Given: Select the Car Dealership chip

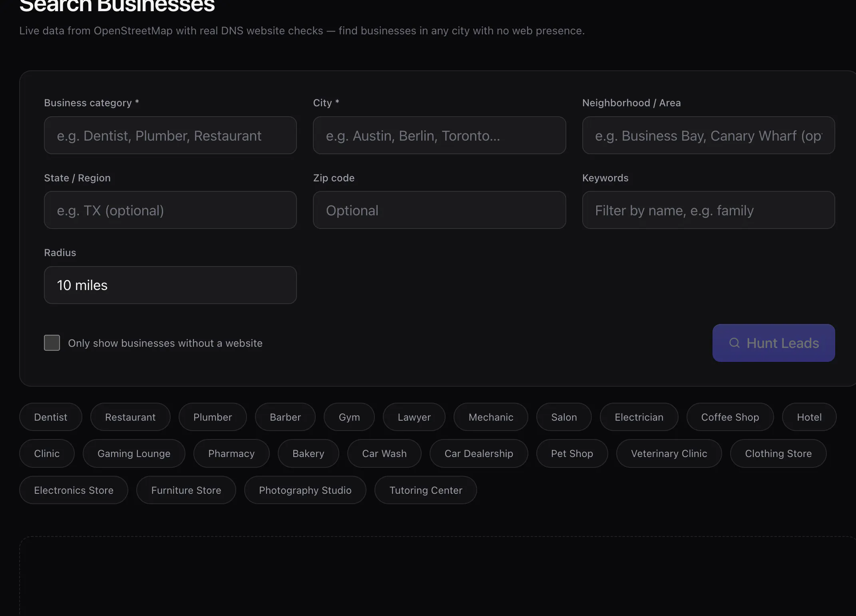Looking at the screenshot, I should point(479,453).
